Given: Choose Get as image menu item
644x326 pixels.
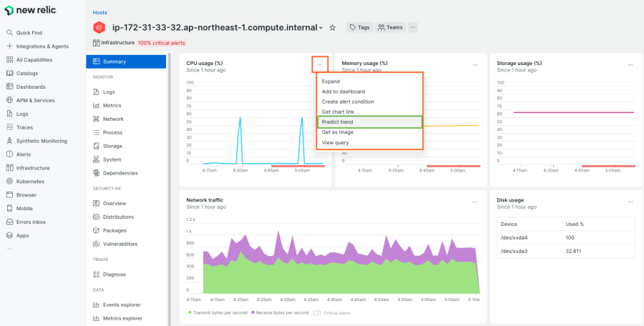Looking at the screenshot, I should (370, 132).
